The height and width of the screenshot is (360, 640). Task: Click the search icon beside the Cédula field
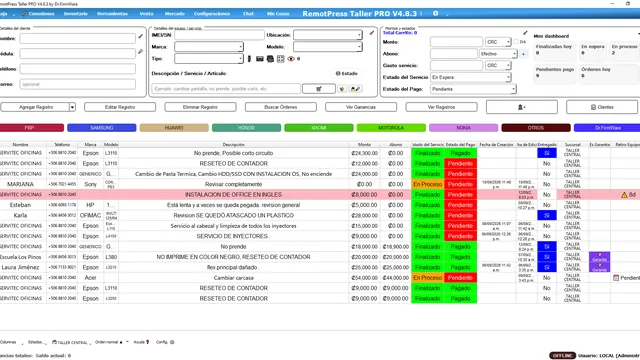[140, 52]
